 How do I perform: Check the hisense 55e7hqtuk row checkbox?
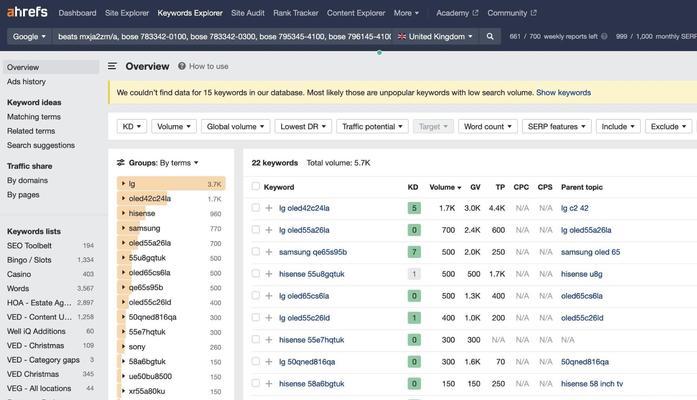click(256, 340)
